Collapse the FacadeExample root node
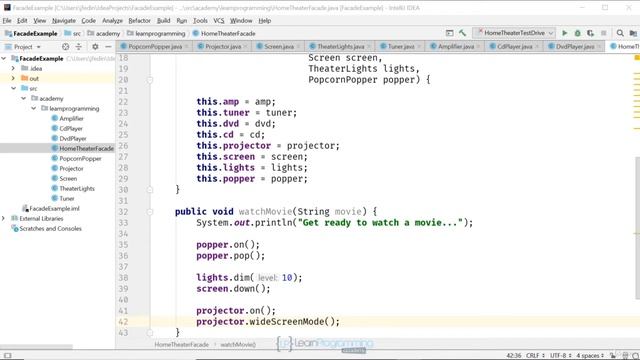 (4, 59)
